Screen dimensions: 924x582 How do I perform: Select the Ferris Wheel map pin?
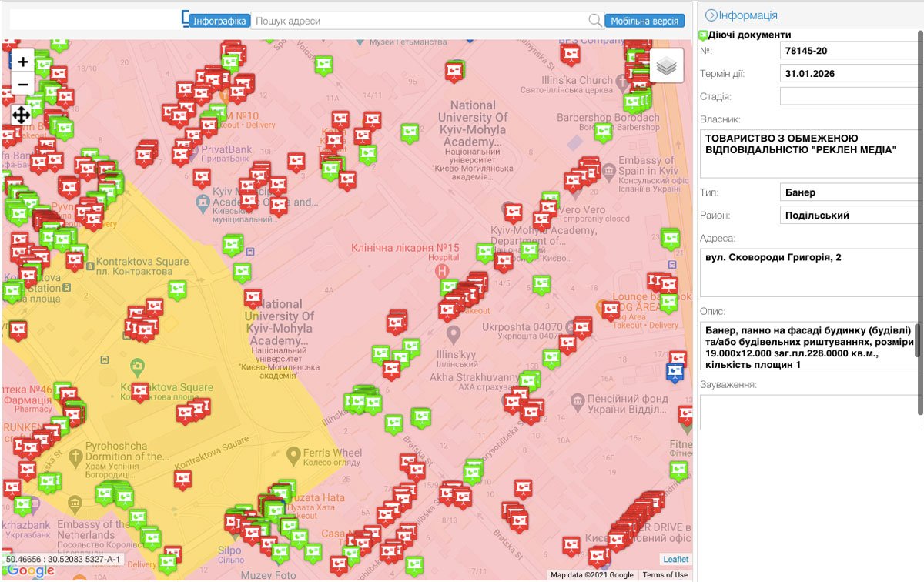click(293, 457)
